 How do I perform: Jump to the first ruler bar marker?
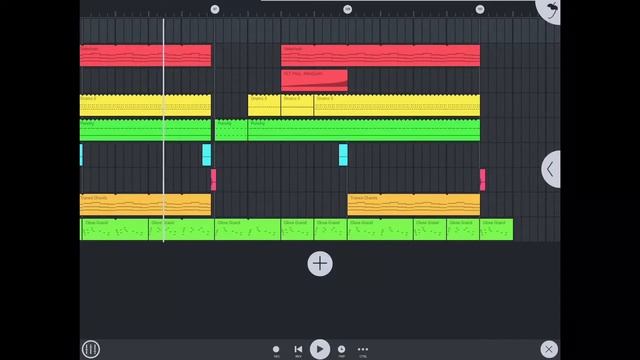click(x=215, y=9)
